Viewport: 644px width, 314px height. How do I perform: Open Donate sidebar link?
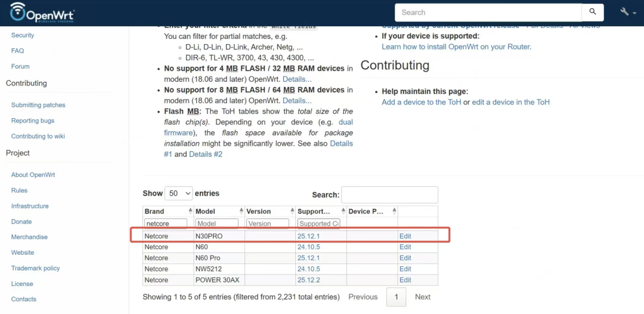coord(21,222)
